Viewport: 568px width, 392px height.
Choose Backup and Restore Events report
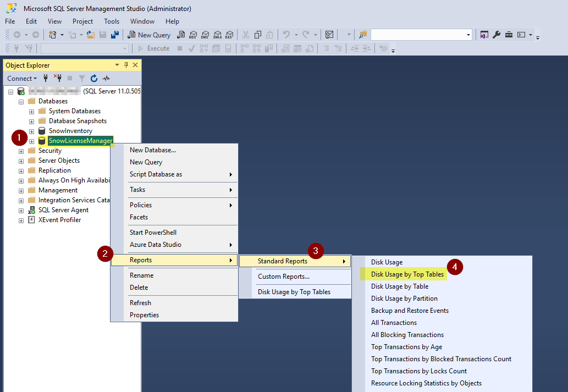point(410,311)
